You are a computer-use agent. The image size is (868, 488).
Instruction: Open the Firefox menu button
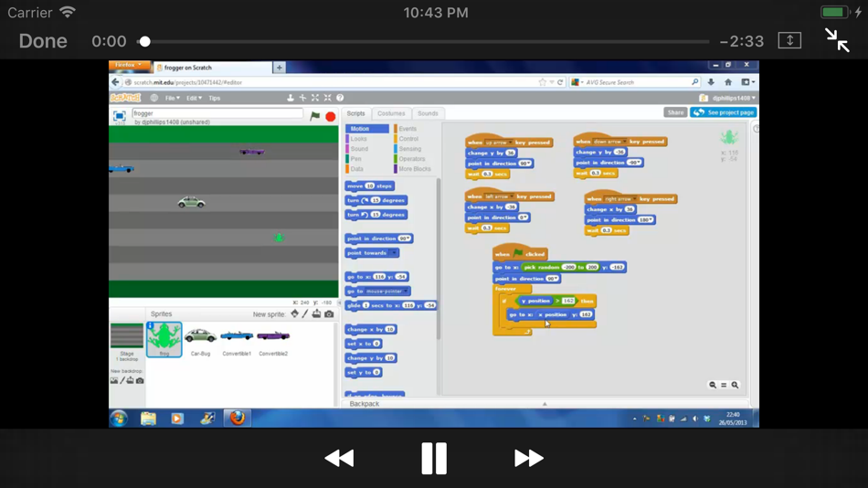[129, 66]
